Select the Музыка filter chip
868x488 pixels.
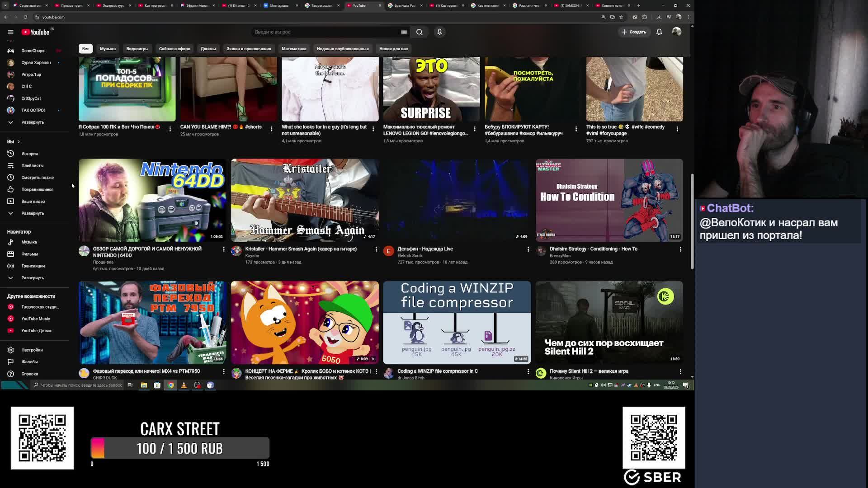point(108,49)
